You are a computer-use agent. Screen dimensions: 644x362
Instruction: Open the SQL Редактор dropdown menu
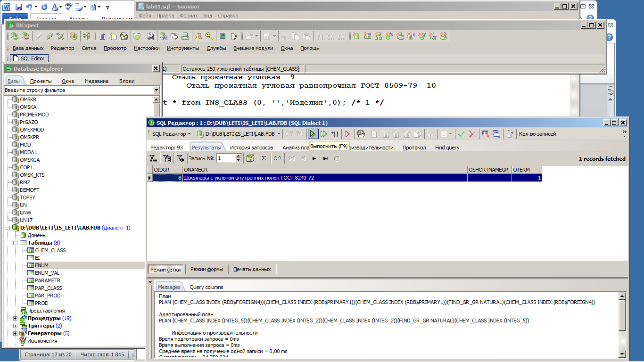(171, 134)
